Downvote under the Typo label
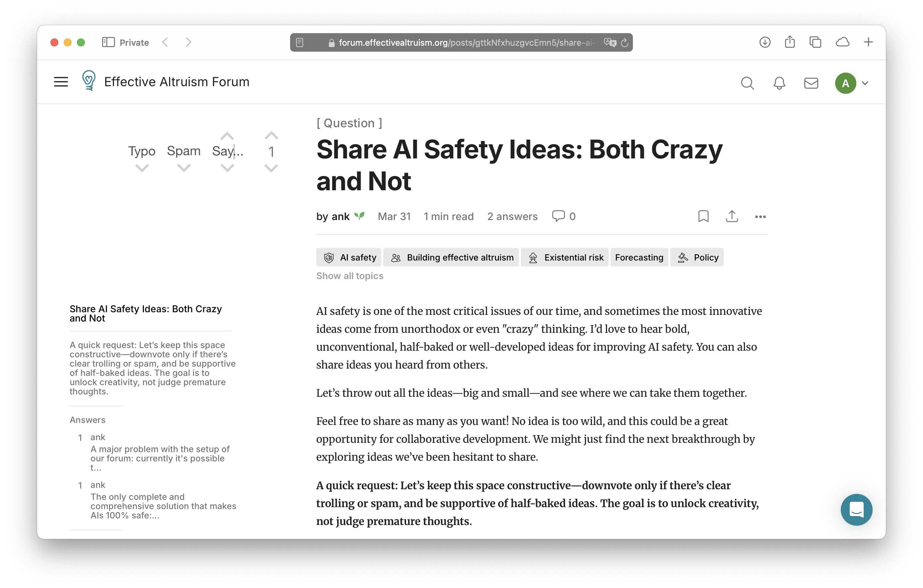This screenshot has width=923, height=588. [142, 168]
